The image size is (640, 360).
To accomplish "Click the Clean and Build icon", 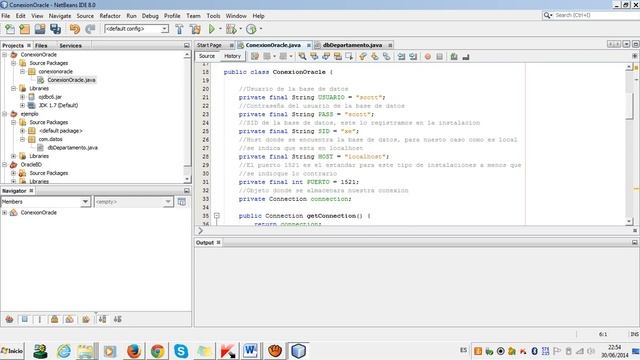I will 195,29.
